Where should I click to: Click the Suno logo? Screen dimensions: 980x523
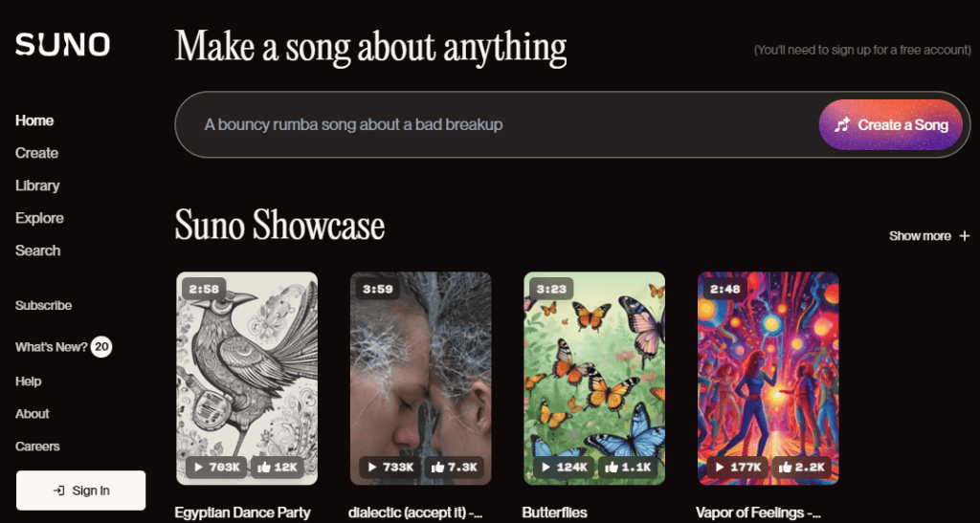[62, 45]
